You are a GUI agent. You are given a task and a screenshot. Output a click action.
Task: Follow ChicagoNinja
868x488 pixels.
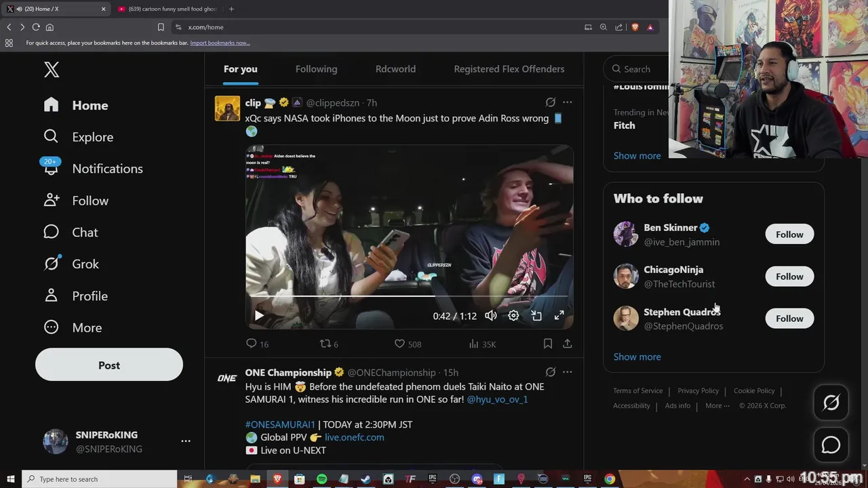tap(789, 277)
